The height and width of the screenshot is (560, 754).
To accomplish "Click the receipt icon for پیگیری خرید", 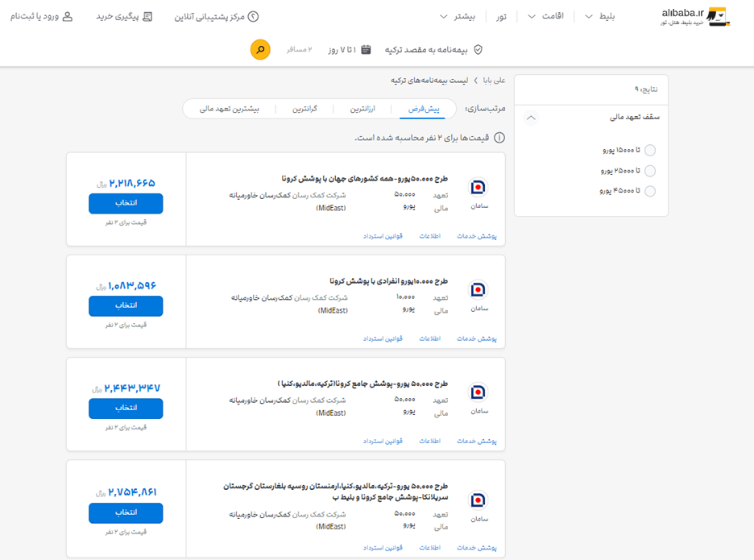I will tap(147, 16).
